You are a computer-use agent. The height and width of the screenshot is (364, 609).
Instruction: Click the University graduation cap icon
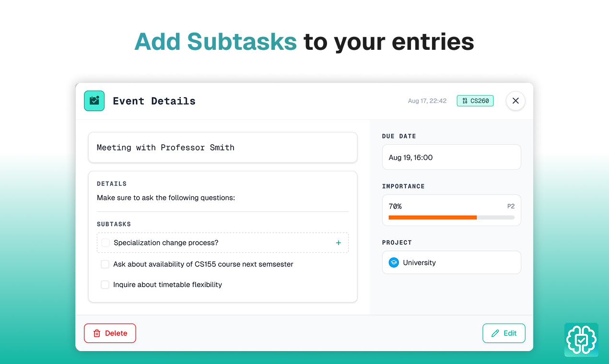click(x=394, y=262)
